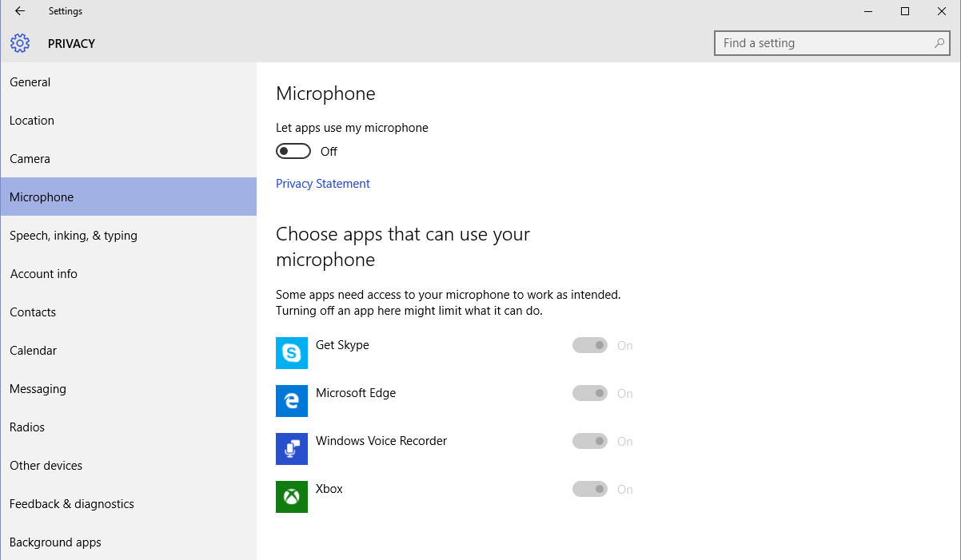Close the Settings window
The width and height of the screenshot is (961, 560).
coord(942,11)
